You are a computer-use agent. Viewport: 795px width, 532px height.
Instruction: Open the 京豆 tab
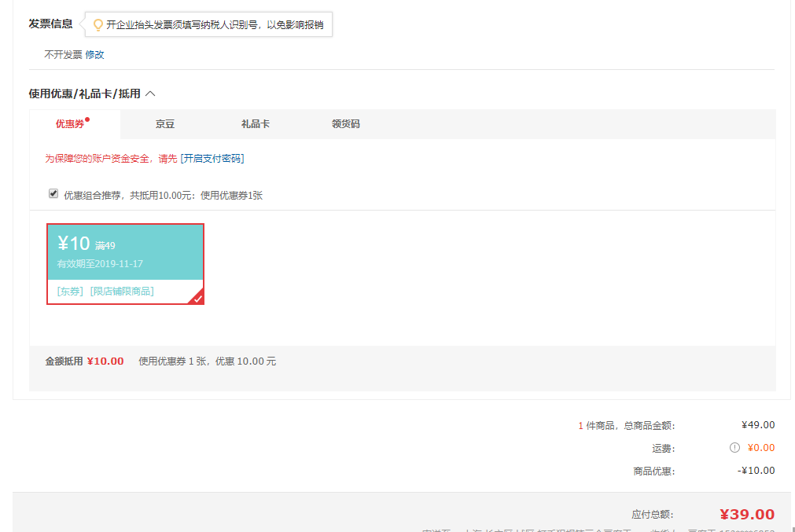point(165,124)
